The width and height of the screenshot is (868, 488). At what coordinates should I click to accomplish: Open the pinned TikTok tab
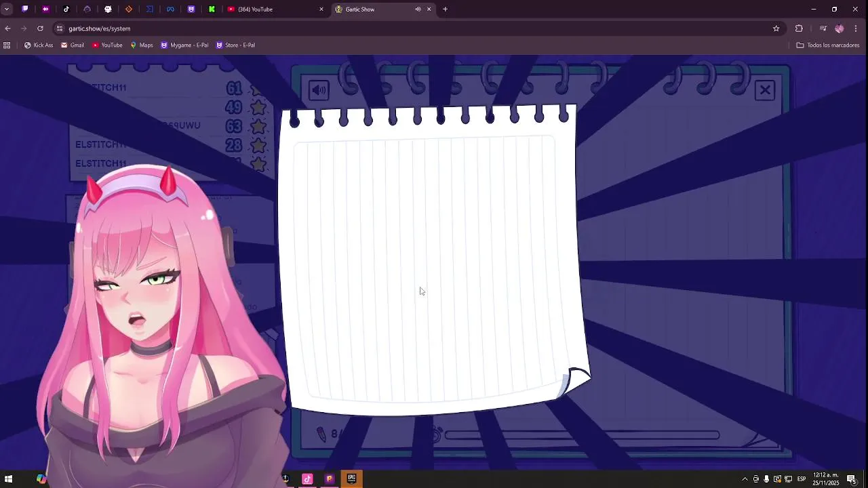(x=66, y=9)
